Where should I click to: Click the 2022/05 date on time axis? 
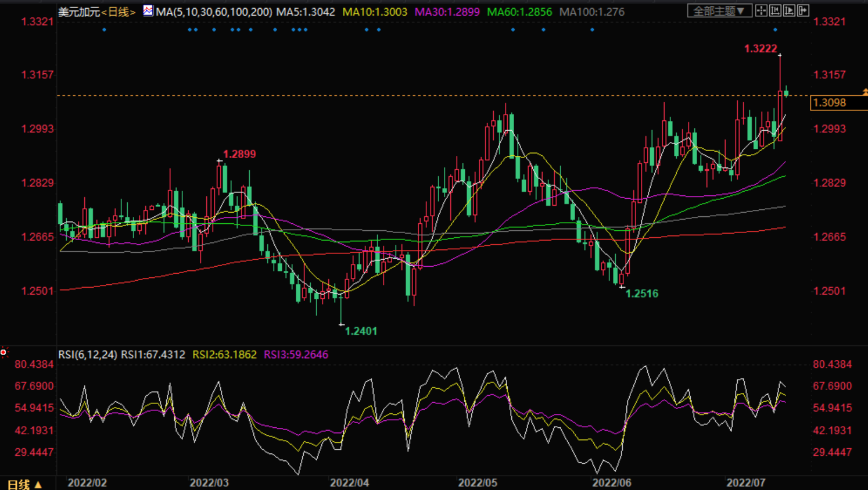(478, 483)
